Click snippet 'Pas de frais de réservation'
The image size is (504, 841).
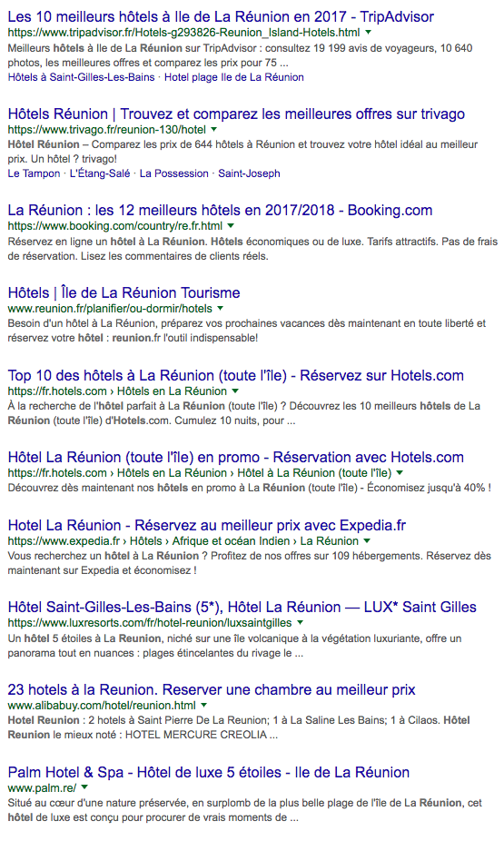tap(252, 249)
